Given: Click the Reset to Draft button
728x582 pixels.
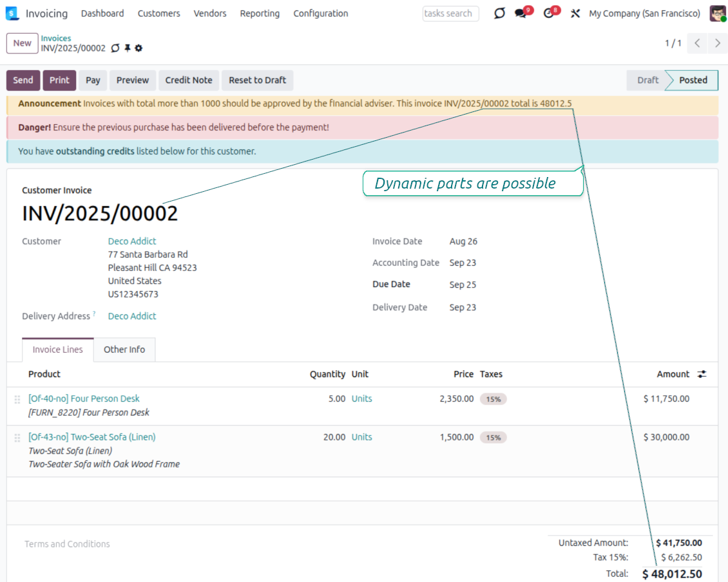Looking at the screenshot, I should (x=257, y=80).
